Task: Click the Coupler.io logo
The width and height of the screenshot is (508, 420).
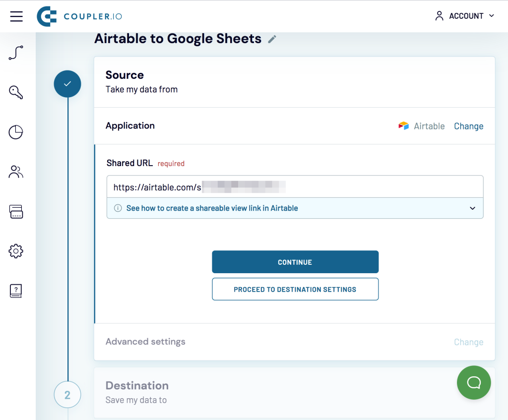Action: [x=79, y=16]
